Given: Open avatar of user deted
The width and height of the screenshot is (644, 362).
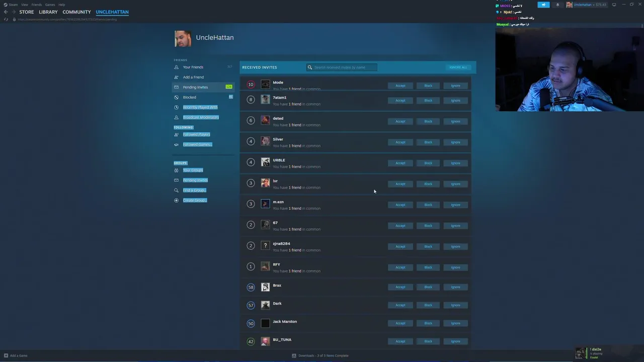Looking at the screenshot, I should 265,120.
